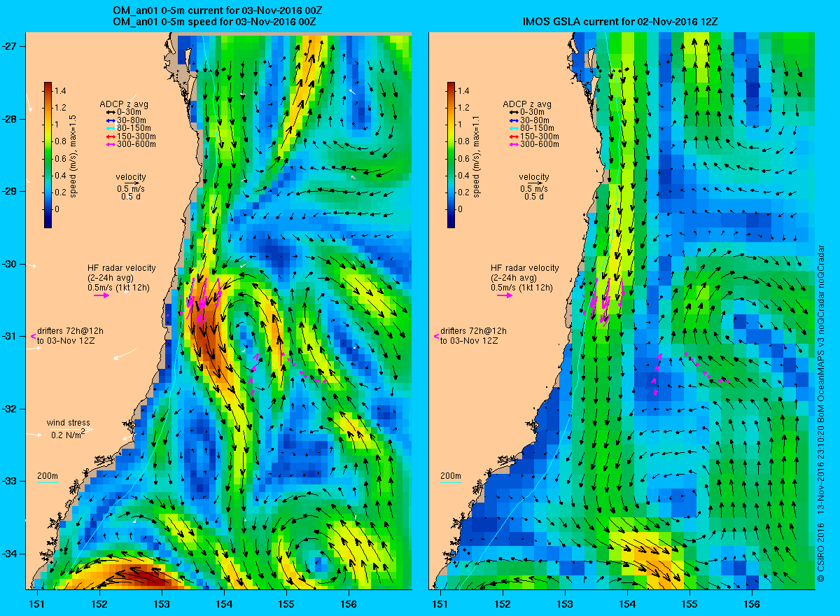Viewport: 840px width, 616px height.
Task: Click the magenta HF radar arrow in OM_an01 panel
Action: click(x=101, y=295)
